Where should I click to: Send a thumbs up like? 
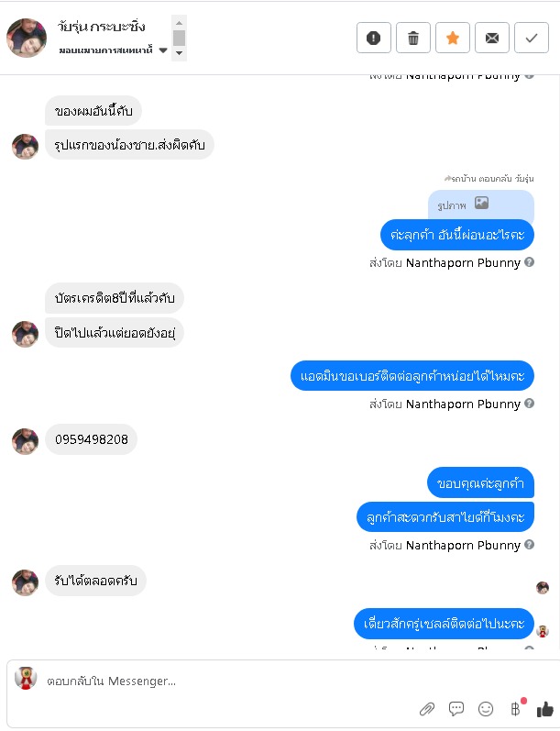[544, 709]
